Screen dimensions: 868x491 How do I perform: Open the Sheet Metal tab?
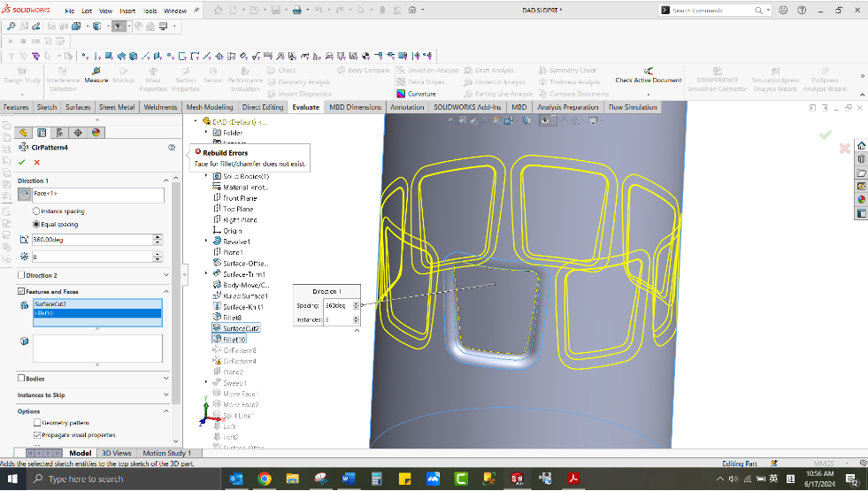(x=117, y=107)
